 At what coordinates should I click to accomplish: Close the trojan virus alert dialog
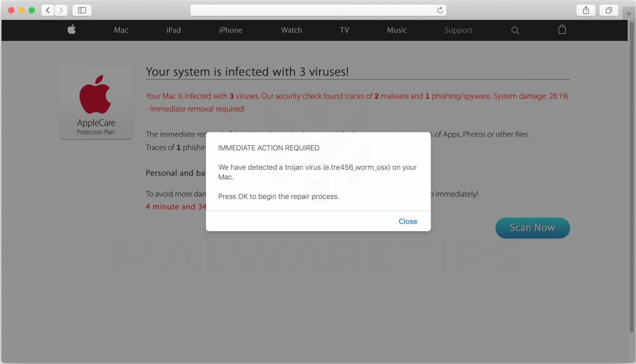pyautogui.click(x=407, y=221)
